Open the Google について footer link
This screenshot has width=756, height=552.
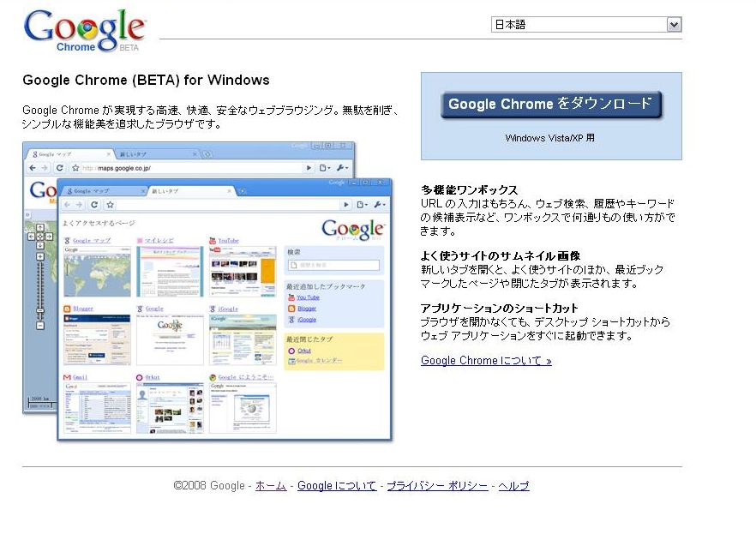[x=337, y=485]
